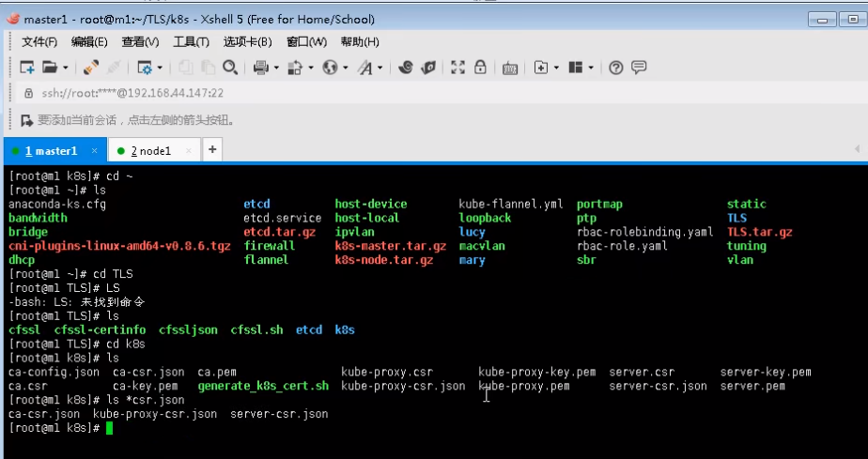Click the add-session arrow icon in the hint bar
868x459 pixels.
(26, 120)
